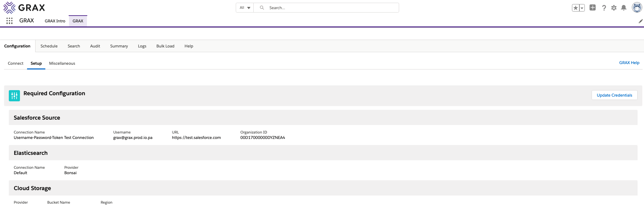This screenshot has width=644, height=205.
Task: Open the Logs tab
Action: point(142,46)
